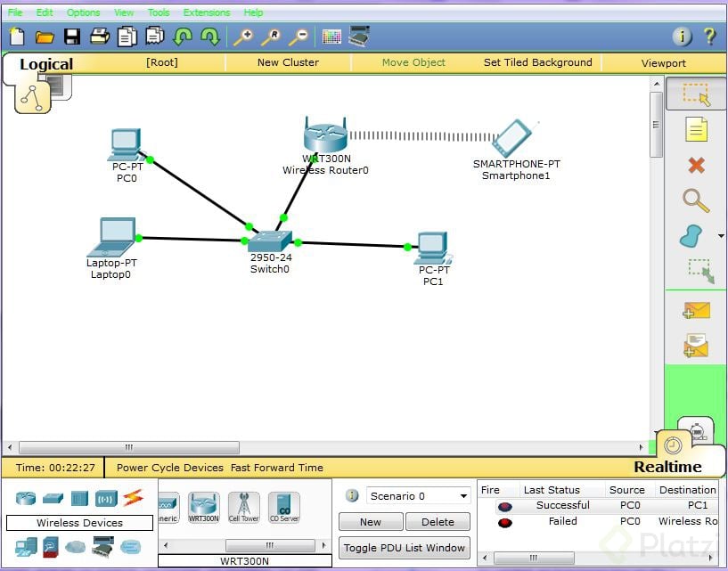Open the Help menu
Image resolution: width=728 pixels, height=571 pixels.
tap(253, 12)
